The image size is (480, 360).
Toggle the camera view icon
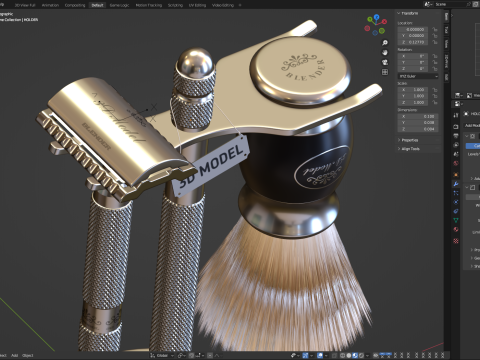(385, 62)
